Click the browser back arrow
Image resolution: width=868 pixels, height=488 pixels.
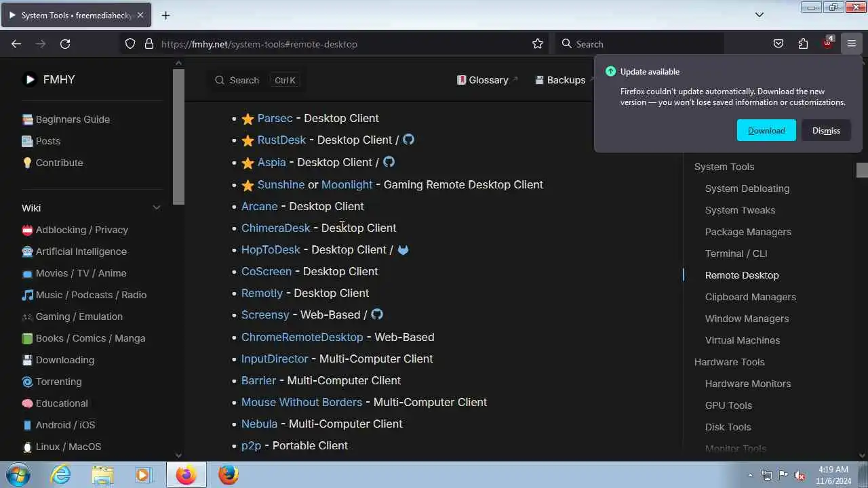(16, 44)
